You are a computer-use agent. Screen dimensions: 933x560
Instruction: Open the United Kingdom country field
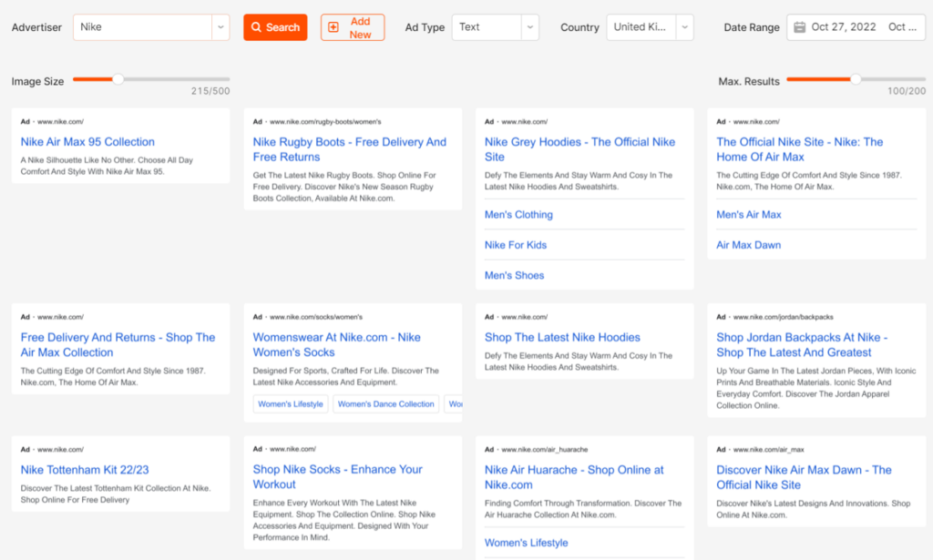click(x=641, y=27)
